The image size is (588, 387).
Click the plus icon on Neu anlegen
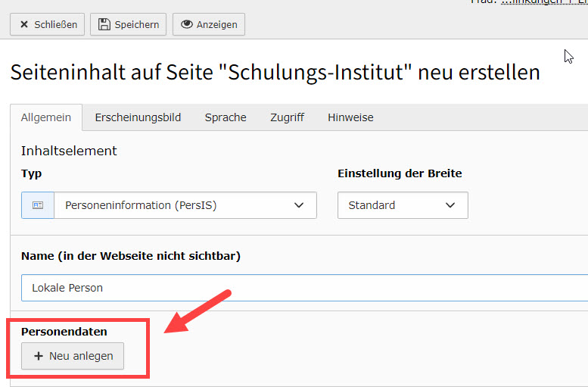(x=39, y=356)
